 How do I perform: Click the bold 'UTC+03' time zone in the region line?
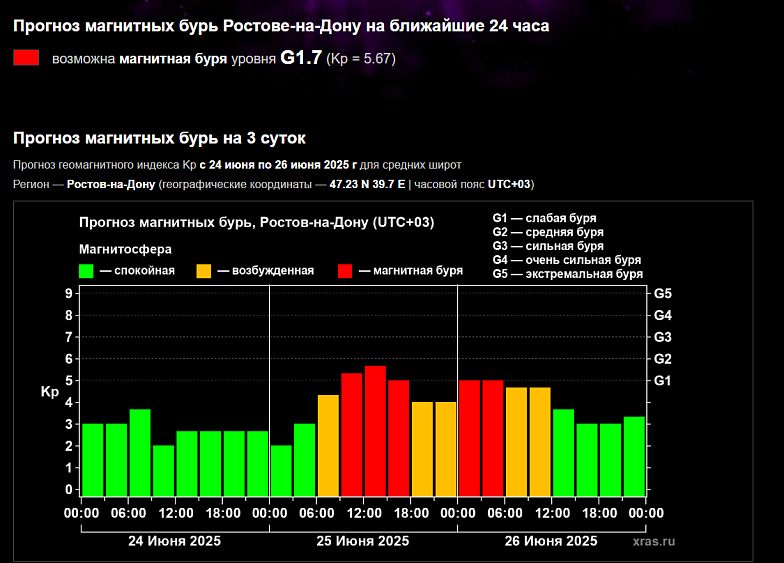pos(508,184)
